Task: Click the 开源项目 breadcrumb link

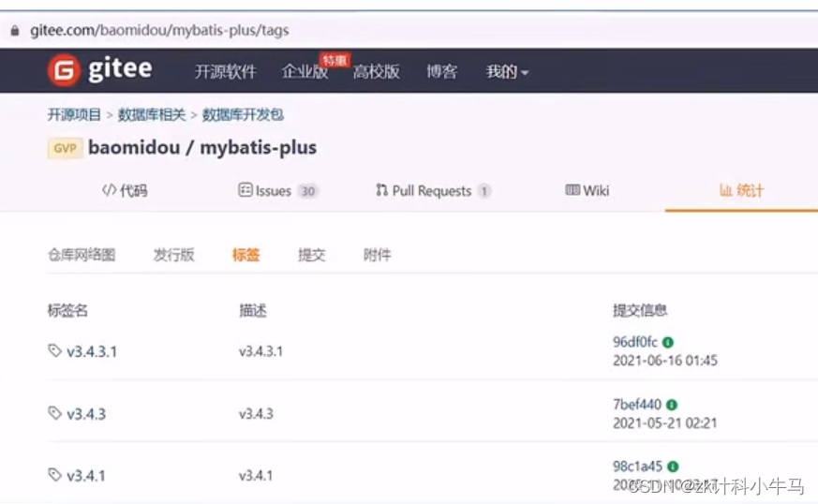Action: tap(74, 115)
